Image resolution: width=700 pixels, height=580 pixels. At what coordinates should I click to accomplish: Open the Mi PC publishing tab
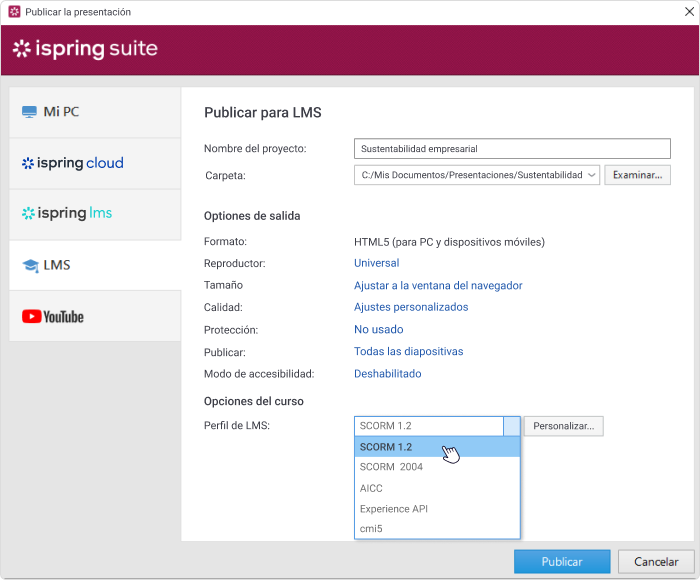[x=95, y=112]
